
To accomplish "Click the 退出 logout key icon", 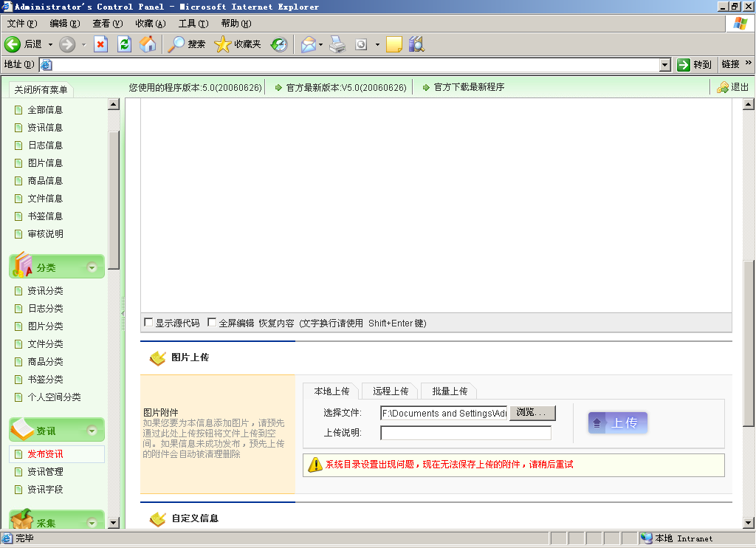I will click(x=722, y=87).
